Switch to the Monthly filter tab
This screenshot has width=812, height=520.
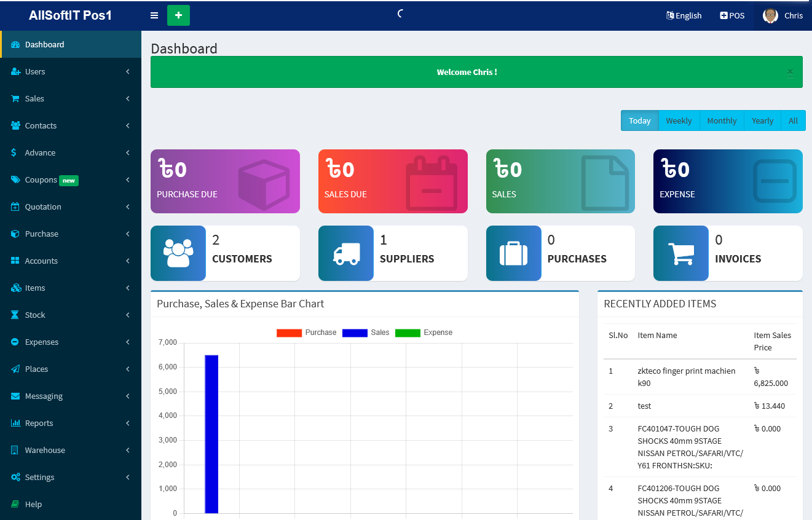click(722, 120)
